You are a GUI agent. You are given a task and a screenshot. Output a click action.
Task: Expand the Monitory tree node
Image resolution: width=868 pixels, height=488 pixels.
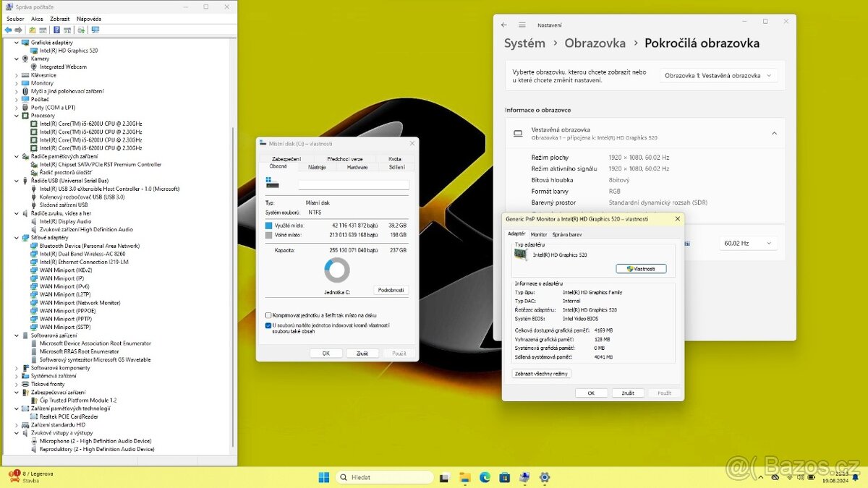[16, 83]
